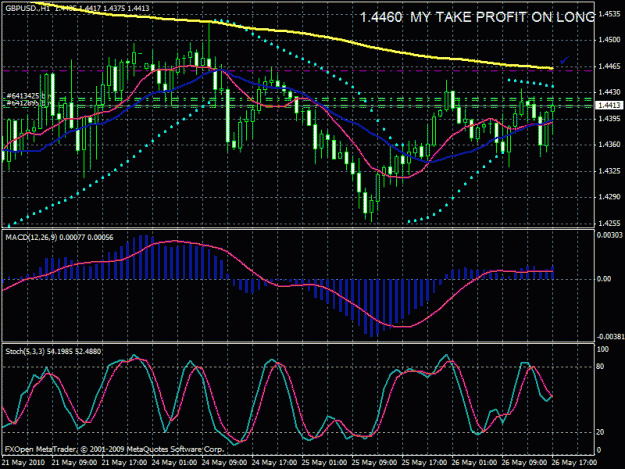Click the 1.4535 price axis label

click(x=609, y=14)
